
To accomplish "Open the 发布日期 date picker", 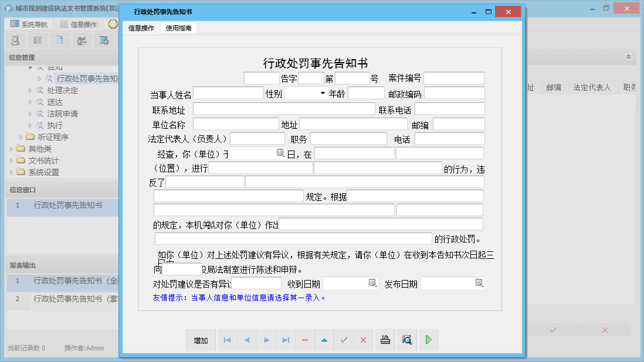I will coord(478,283).
